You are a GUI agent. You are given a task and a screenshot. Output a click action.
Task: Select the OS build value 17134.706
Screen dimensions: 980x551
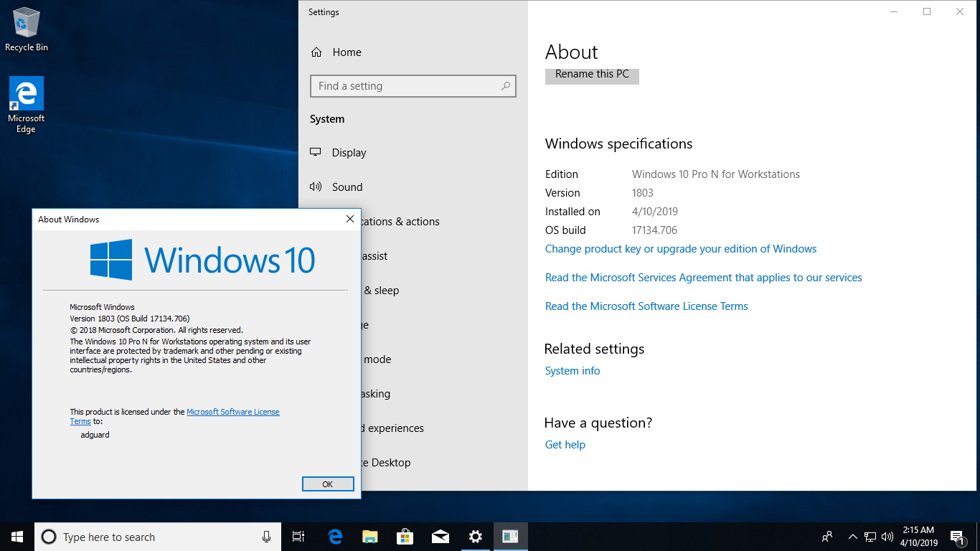(654, 230)
